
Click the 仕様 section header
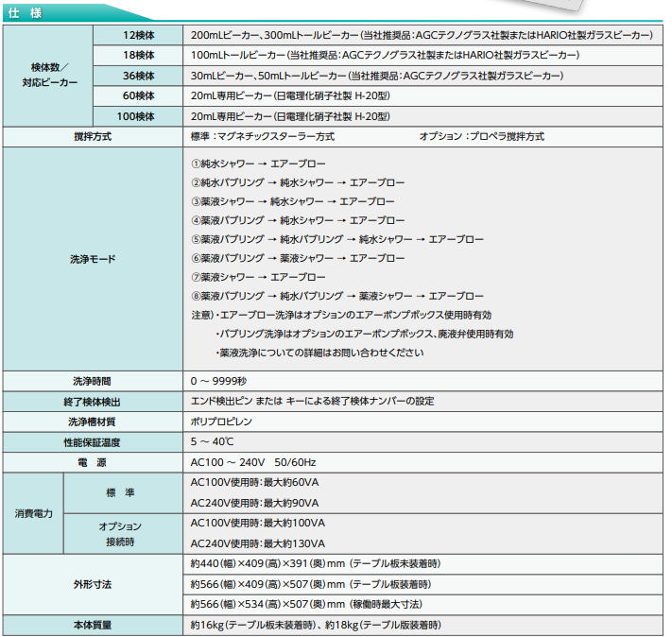(21, 11)
